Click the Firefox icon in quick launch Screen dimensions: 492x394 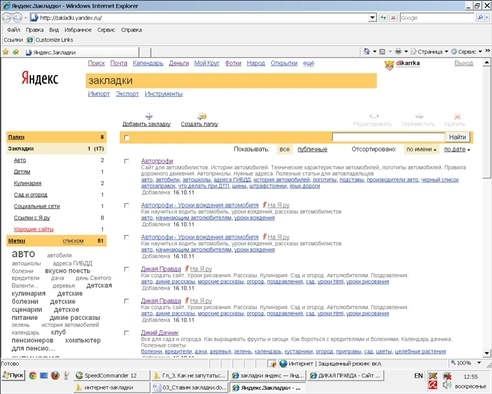[x=55, y=376]
